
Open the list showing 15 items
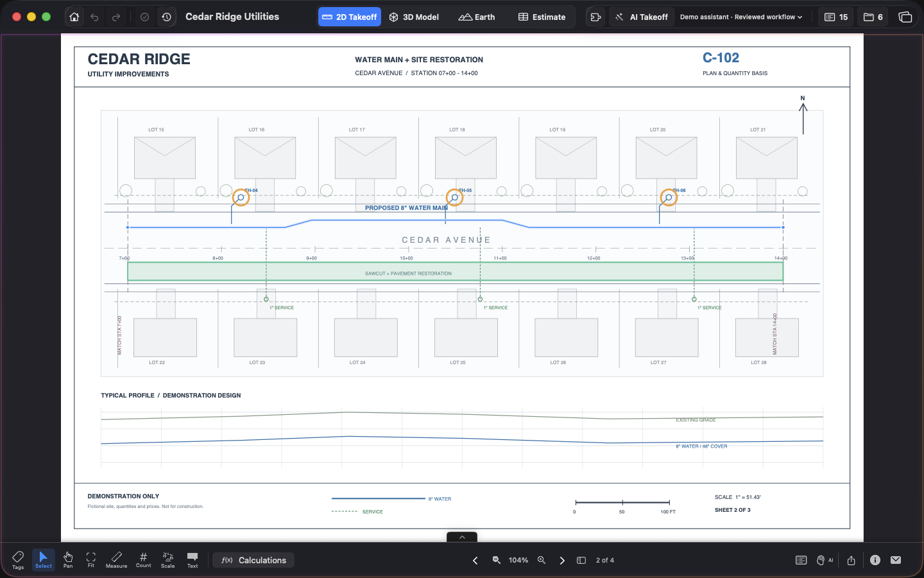(836, 17)
